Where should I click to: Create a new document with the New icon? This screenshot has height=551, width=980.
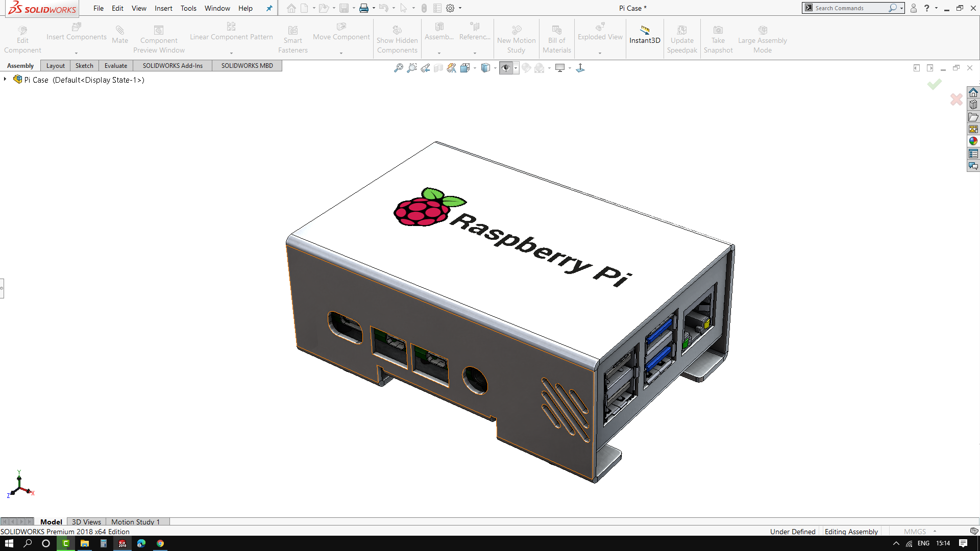pyautogui.click(x=304, y=8)
